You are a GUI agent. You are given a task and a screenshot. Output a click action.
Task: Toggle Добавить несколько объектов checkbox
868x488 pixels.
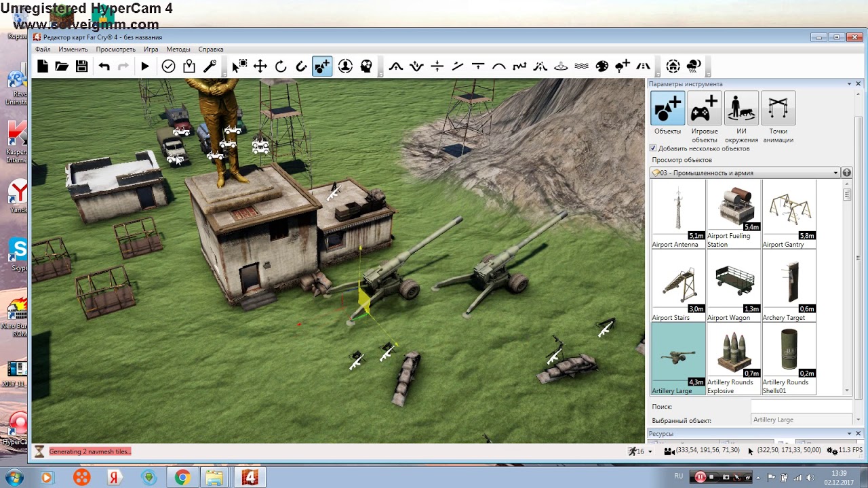653,148
